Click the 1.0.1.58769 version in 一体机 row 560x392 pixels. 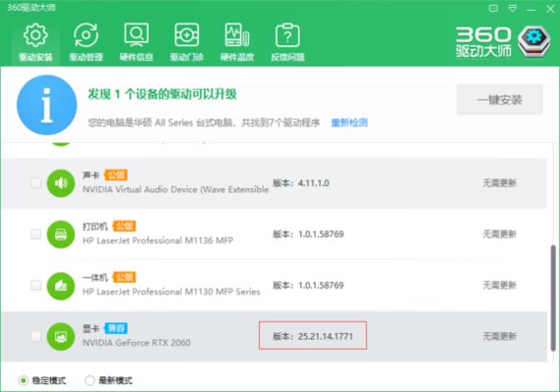click(x=321, y=285)
